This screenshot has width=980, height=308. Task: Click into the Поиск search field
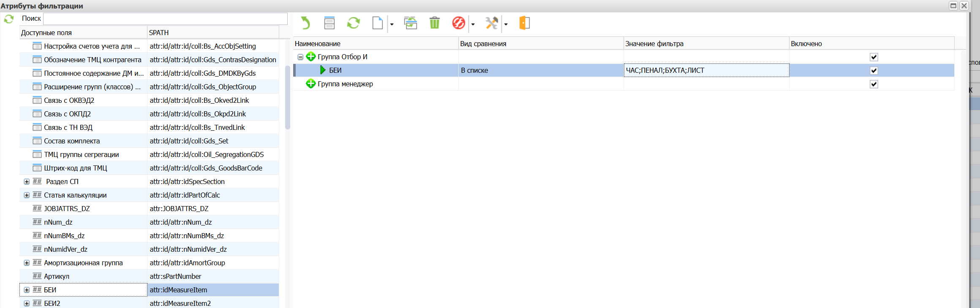pyautogui.click(x=165, y=19)
